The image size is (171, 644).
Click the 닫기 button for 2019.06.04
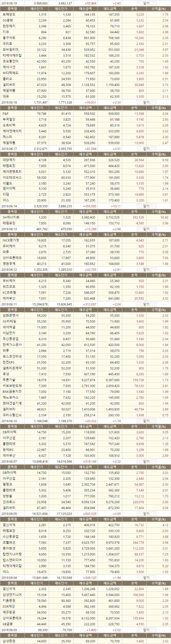coord(147,578)
